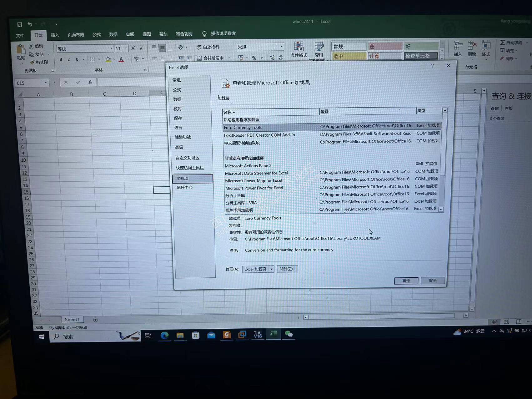This screenshot has height=399, width=532.
Task: Open the Windows Start menu
Action: pyautogui.click(x=41, y=336)
